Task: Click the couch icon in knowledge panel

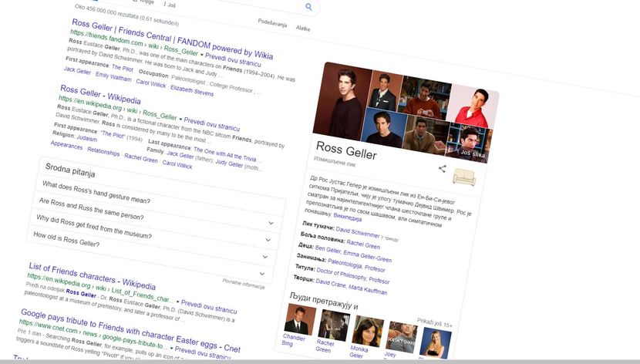Action: point(464,177)
